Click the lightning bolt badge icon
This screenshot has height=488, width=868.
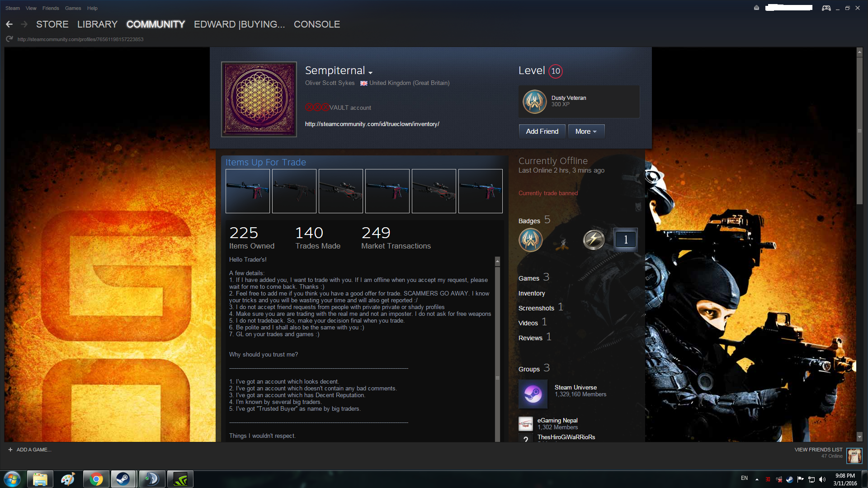click(x=594, y=239)
